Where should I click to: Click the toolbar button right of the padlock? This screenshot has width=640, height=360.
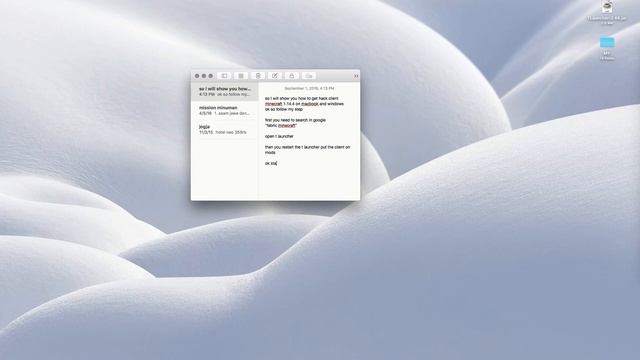pyautogui.click(x=309, y=76)
